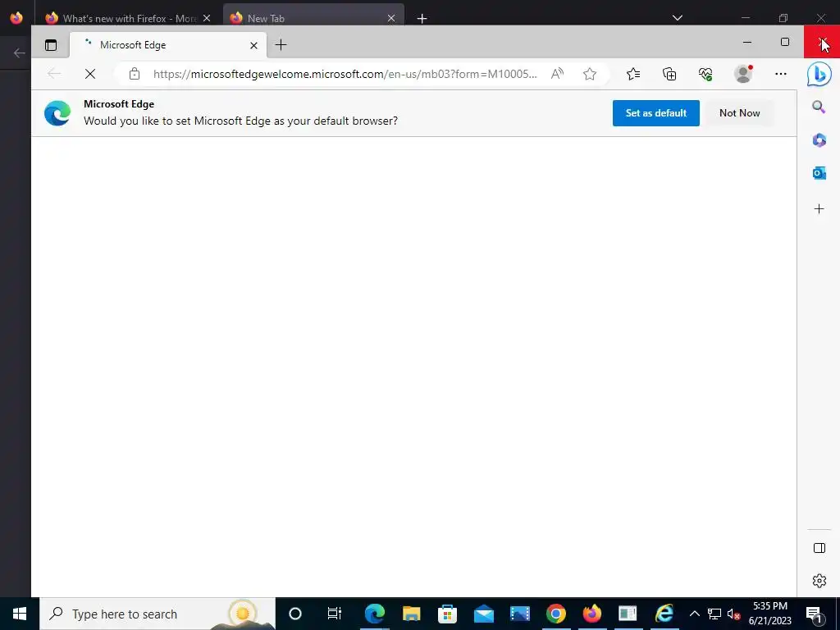
Task: Open Browser essentials heart icon
Action: click(705, 74)
